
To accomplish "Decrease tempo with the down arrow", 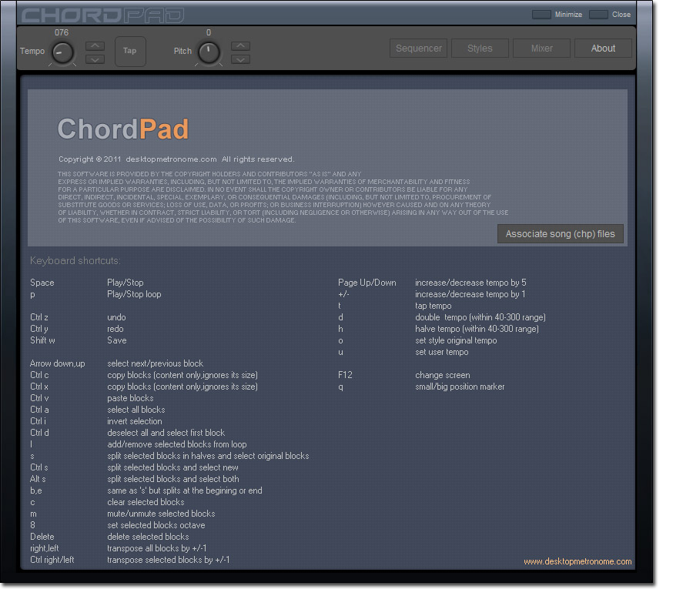I will [x=95, y=59].
